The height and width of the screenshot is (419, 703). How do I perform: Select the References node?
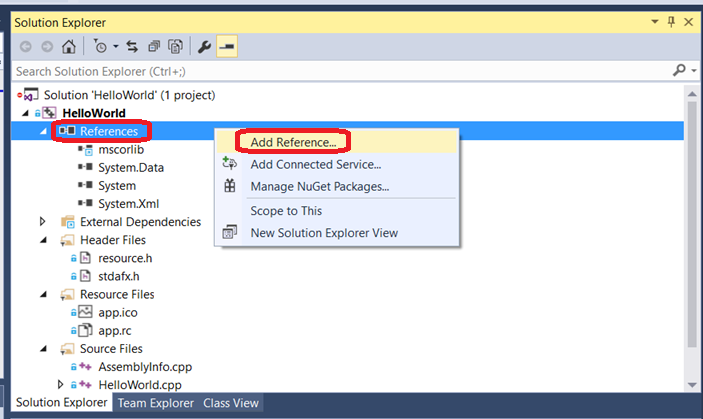click(109, 131)
